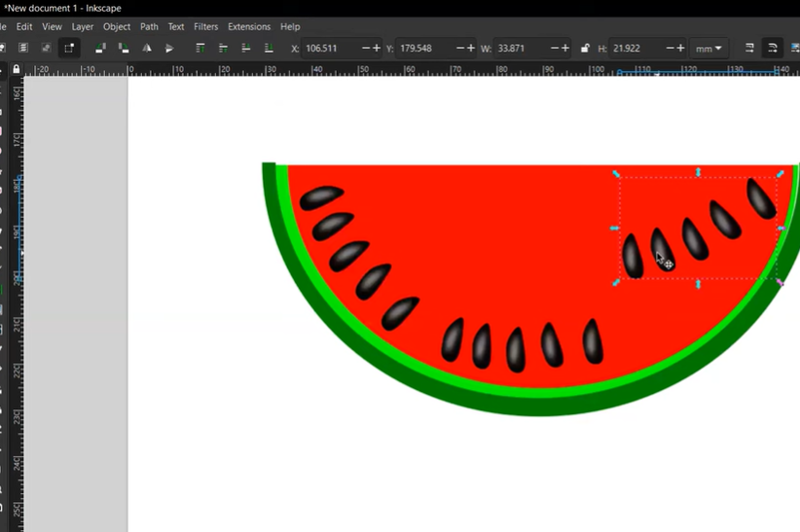Open the Filters menu
The width and height of the screenshot is (800, 532).
(205, 26)
